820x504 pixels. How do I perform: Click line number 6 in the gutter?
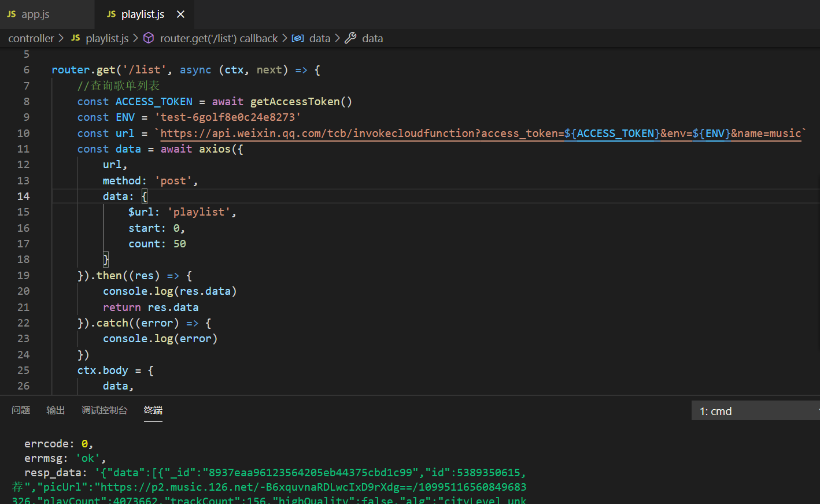[27, 70]
